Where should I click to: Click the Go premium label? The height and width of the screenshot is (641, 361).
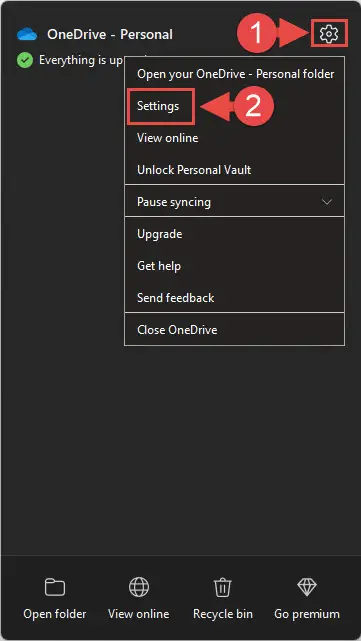coord(307,614)
